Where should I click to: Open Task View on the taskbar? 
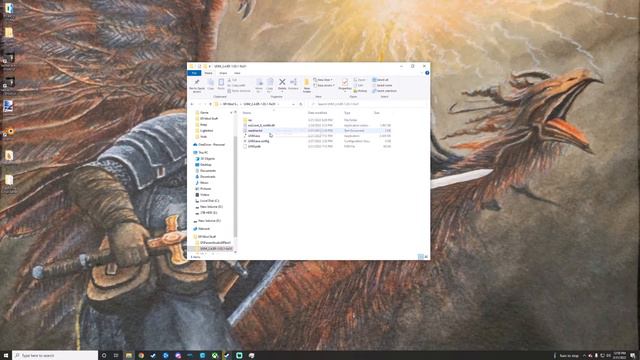[x=116, y=356]
